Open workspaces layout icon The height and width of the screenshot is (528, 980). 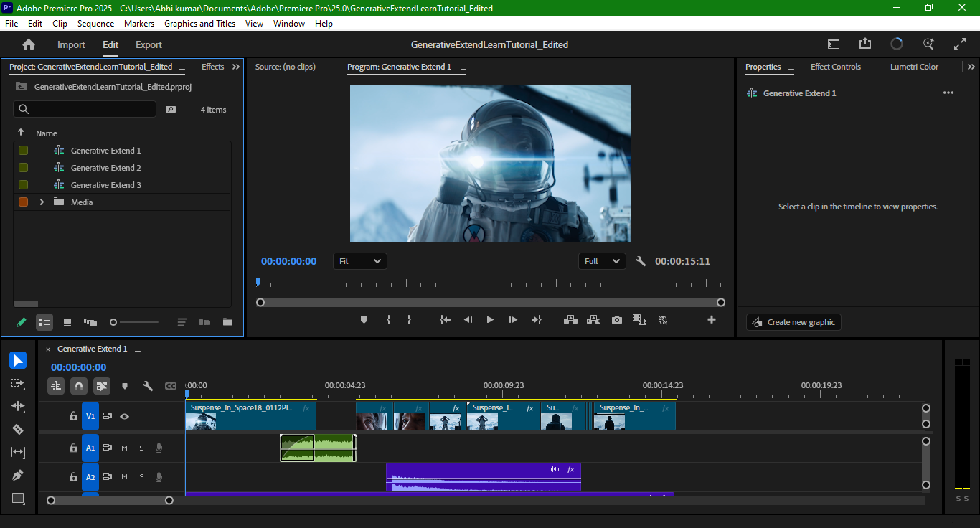point(834,44)
